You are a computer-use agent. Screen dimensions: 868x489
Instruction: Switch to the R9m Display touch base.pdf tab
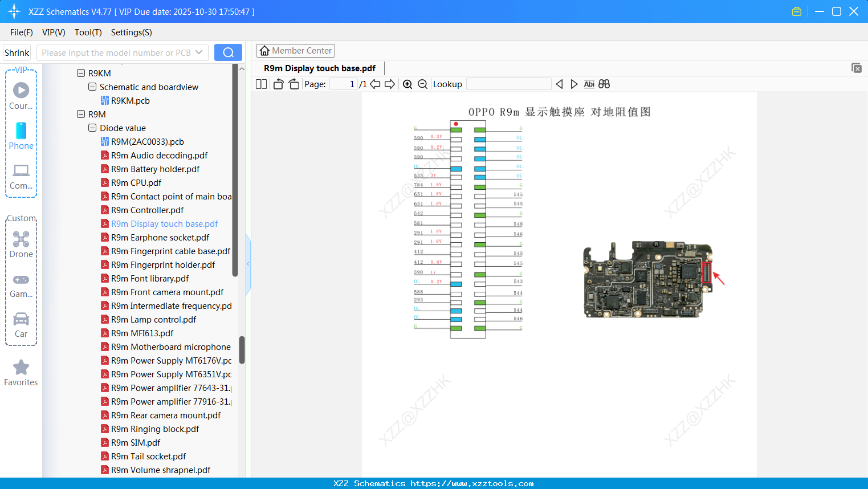(318, 68)
